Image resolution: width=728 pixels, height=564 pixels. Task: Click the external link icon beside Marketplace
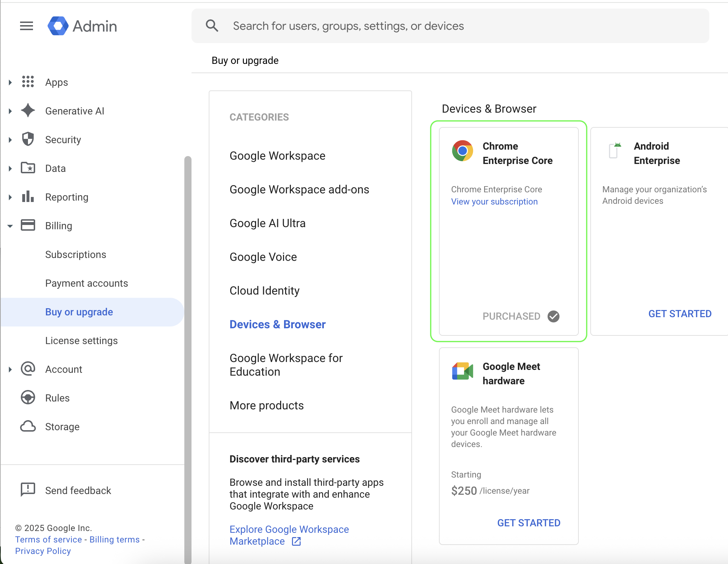[296, 541]
